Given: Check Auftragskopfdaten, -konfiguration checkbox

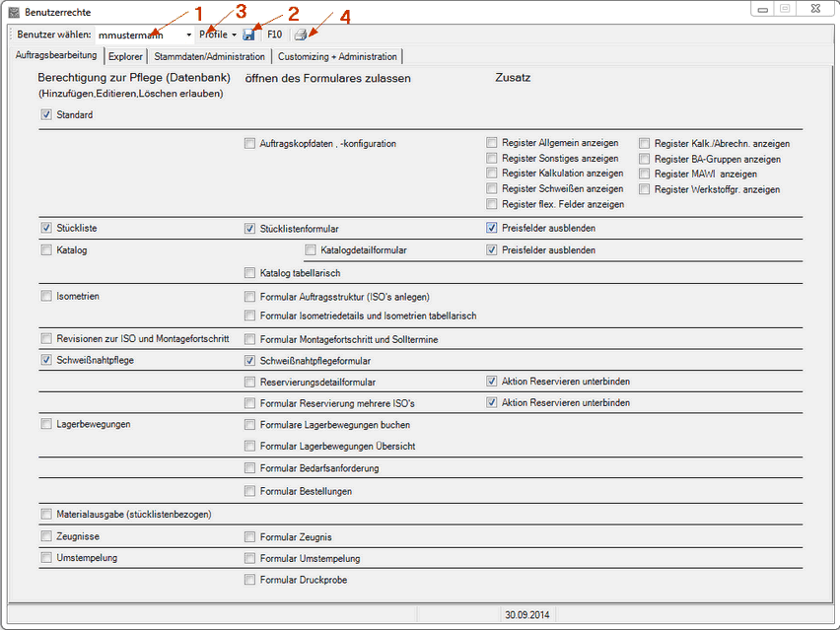Looking at the screenshot, I should (249, 144).
